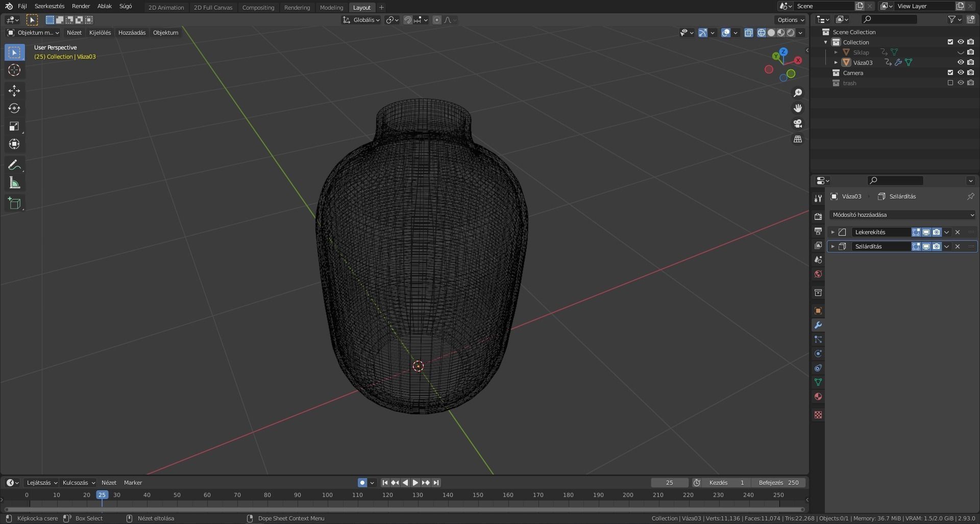The width and height of the screenshot is (980, 524).
Task: Select the Annotate pencil tool
Action: coord(14,165)
